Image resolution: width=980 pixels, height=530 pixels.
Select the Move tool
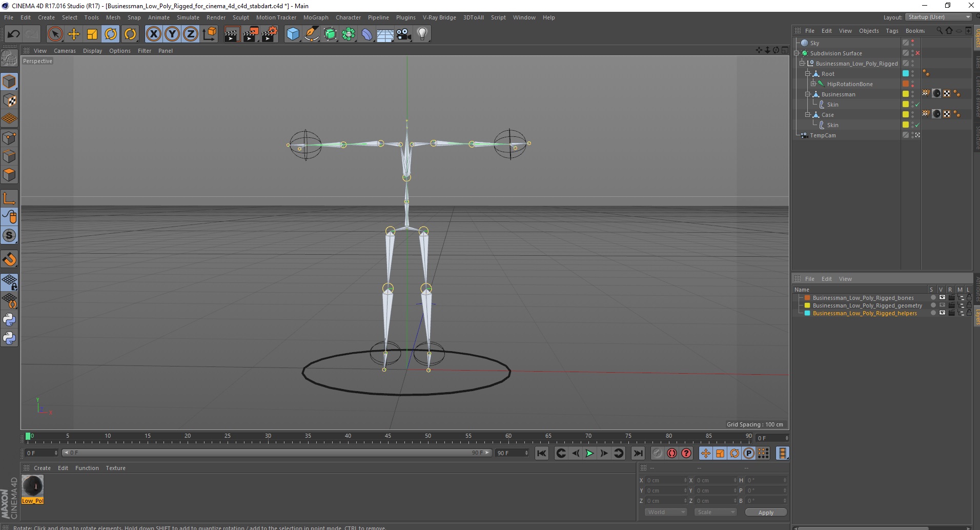click(x=74, y=34)
